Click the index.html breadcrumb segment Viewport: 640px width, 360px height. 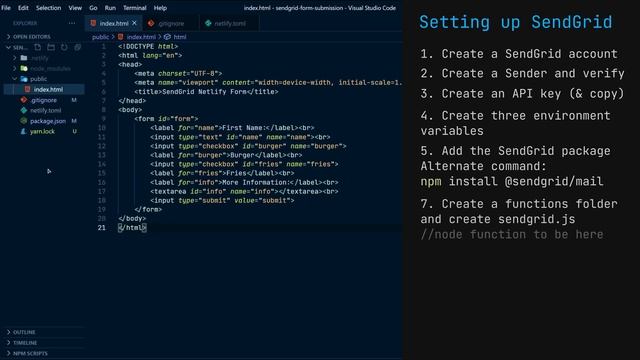(x=141, y=37)
